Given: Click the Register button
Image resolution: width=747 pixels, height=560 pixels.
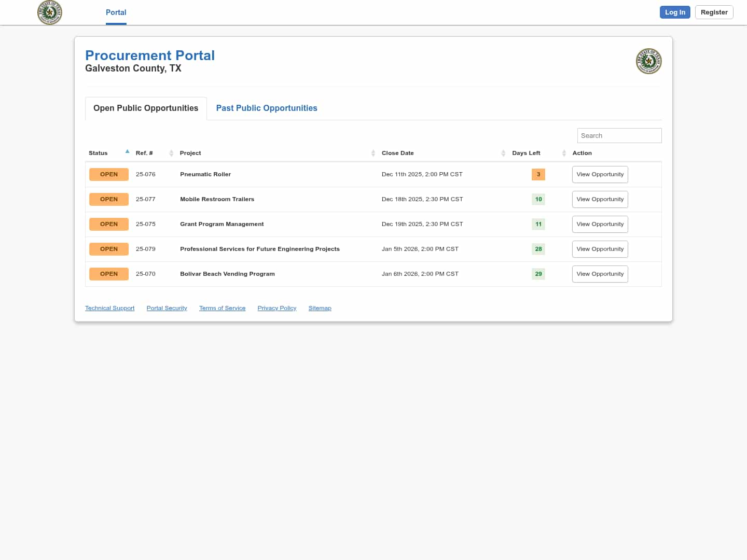Looking at the screenshot, I should point(714,12).
